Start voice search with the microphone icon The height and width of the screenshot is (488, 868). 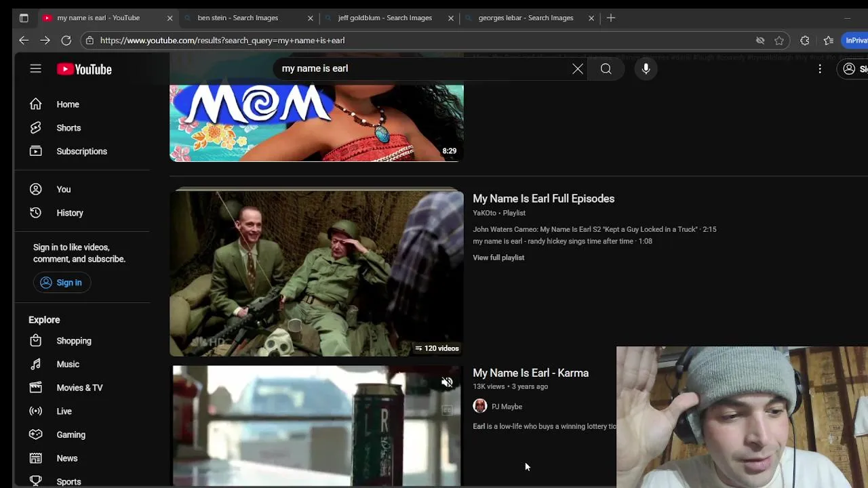tap(646, 68)
